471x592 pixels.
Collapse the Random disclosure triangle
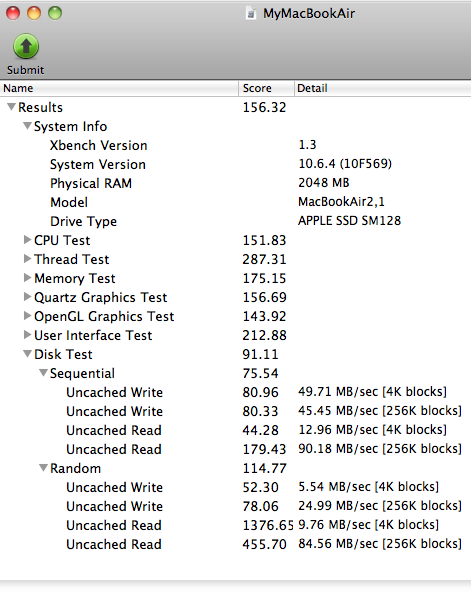click(x=43, y=468)
